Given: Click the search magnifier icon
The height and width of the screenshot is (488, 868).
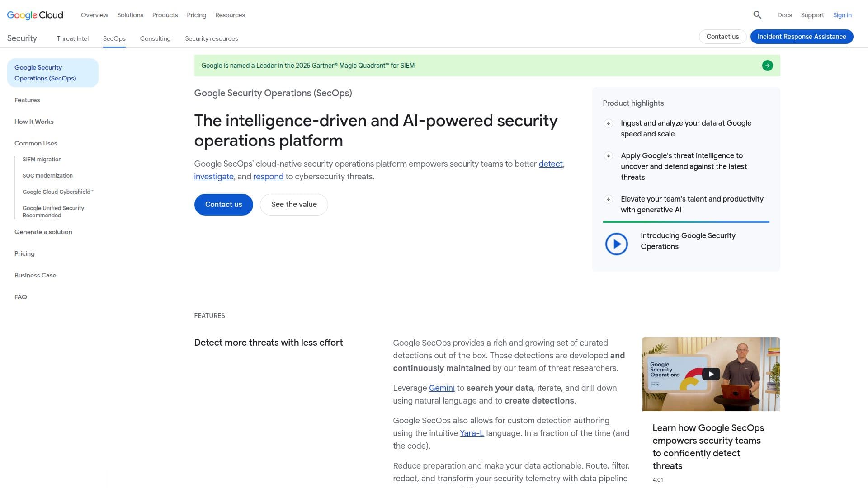Looking at the screenshot, I should point(757,15).
